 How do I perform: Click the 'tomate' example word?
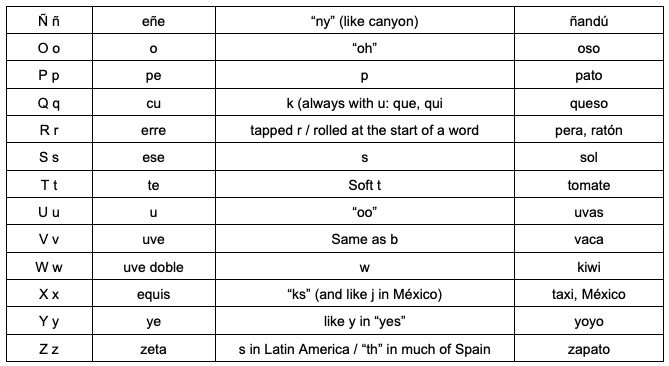tap(589, 185)
